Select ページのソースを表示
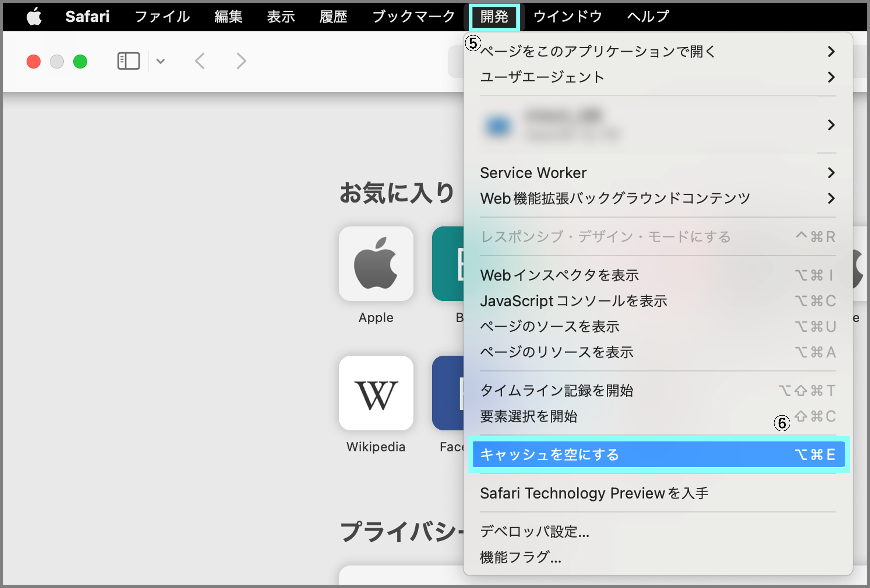 point(658,326)
